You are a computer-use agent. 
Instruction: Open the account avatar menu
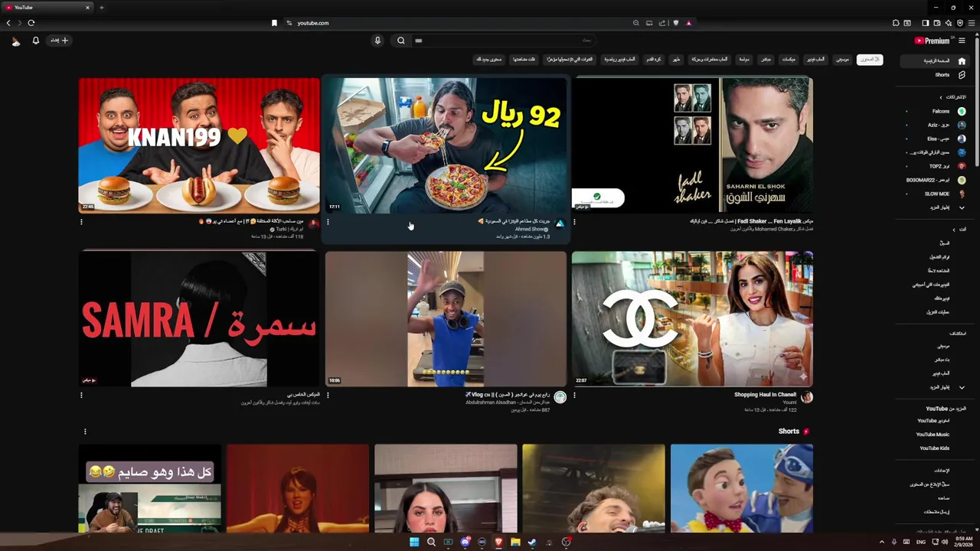coord(15,41)
